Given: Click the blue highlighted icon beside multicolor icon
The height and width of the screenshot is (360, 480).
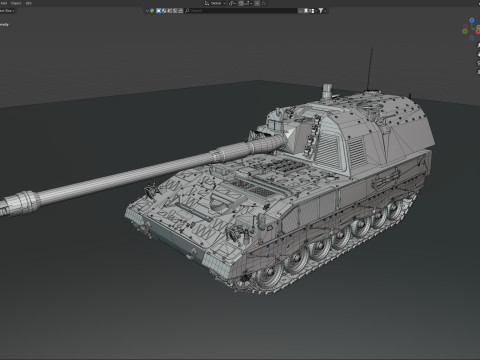Looking at the screenshot, I should (158, 11).
